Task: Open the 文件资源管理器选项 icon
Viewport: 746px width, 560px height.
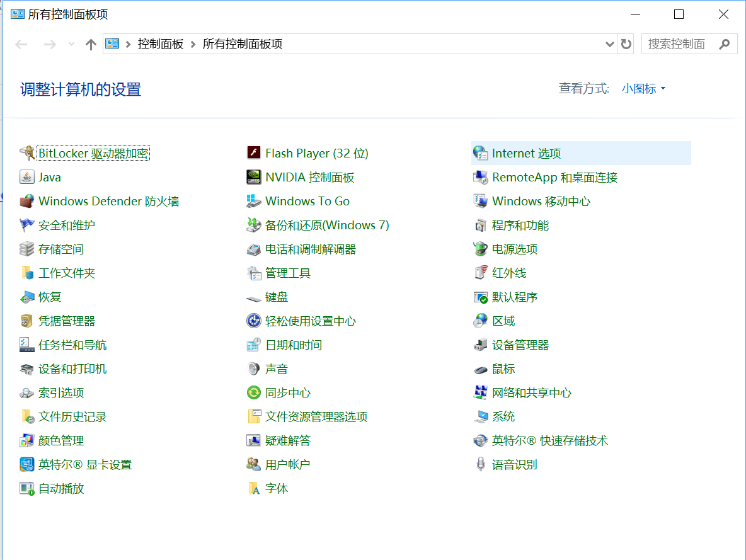Action: point(253,416)
